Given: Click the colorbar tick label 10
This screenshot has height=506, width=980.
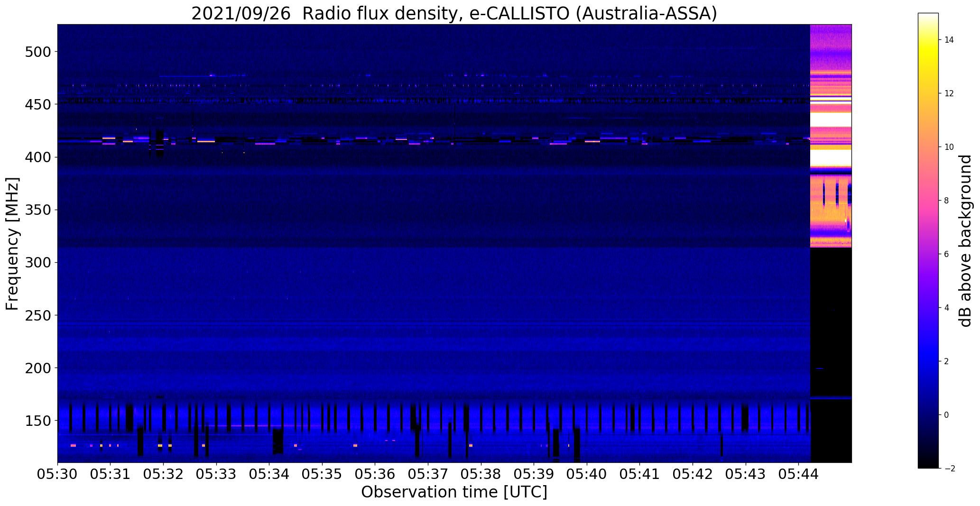Looking at the screenshot, I should point(949,147).
